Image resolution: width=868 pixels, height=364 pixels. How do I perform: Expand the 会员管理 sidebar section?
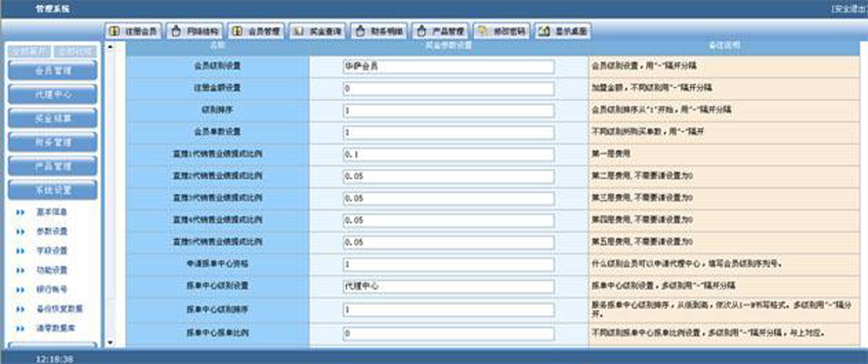pos(53,70)
